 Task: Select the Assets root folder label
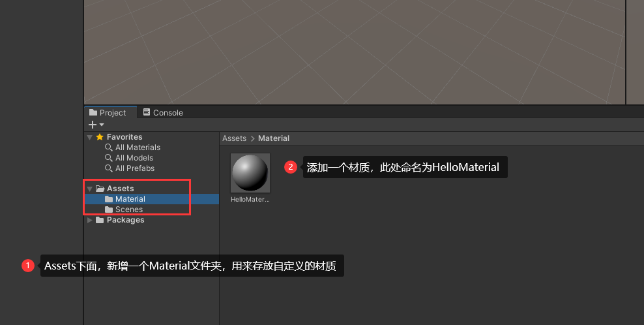[x=121, y=189]
